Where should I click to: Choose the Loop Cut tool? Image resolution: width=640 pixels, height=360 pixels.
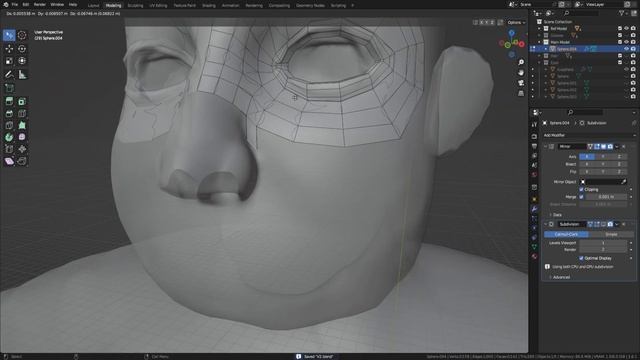(22, 113)
